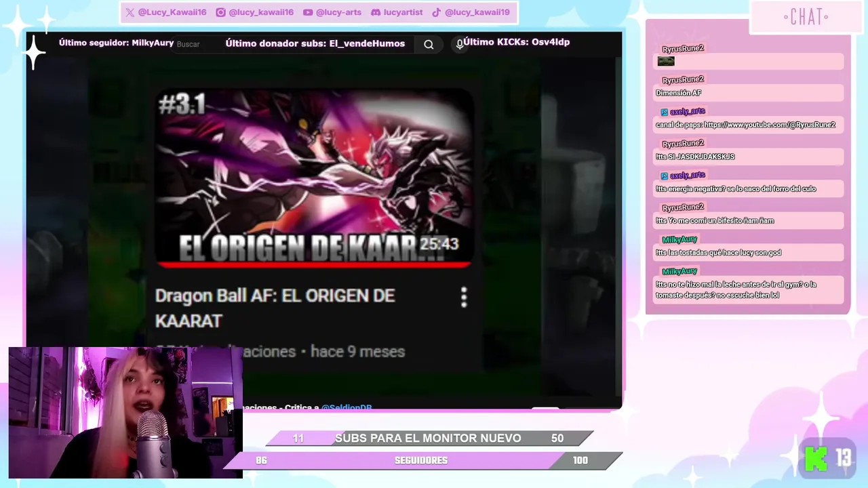The image size is (868, 488).
Task: Click the Discord handle lucyartist
Action: 403,12
